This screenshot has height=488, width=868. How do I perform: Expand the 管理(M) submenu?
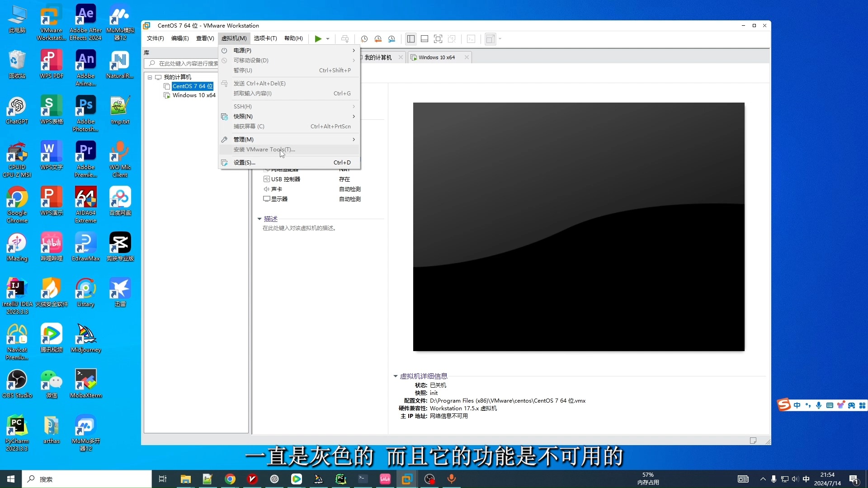(x=289, y=140)
